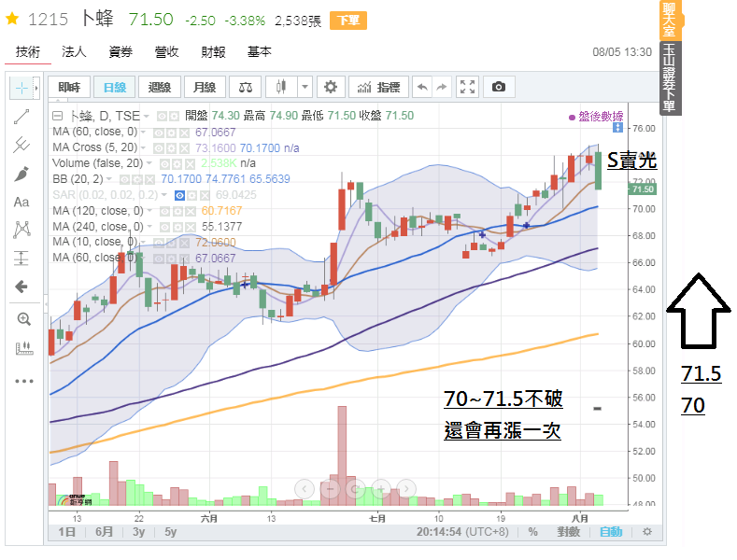Screen dimensions: 737x560
Task: Select the long/short position prediction tool
Action: coord(21,258)
